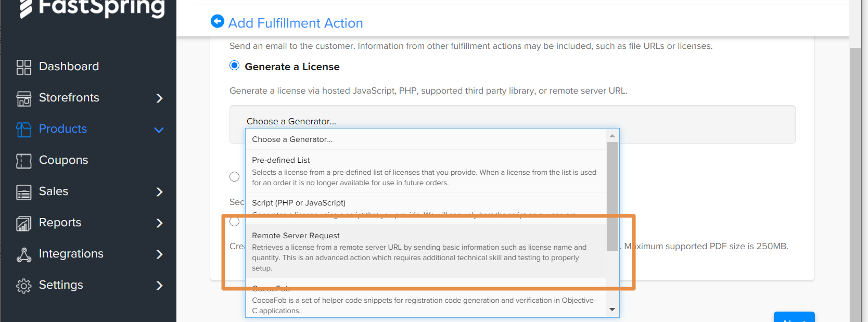Image resolution: width=868 pixels, height=322 pixels.
Task: Click the Integrations connector icon
Action: (x=23, y=254)
